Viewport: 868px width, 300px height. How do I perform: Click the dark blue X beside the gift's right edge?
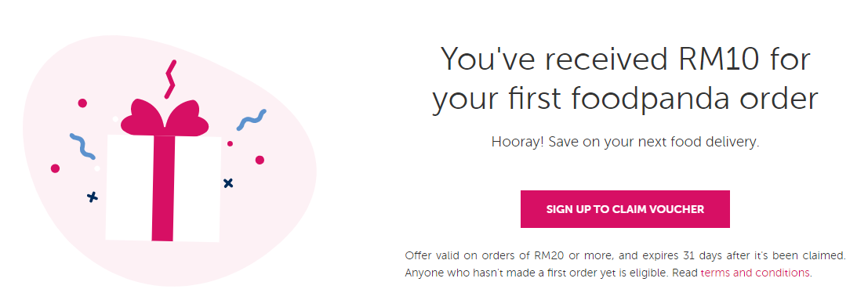(x=228, y=183)
